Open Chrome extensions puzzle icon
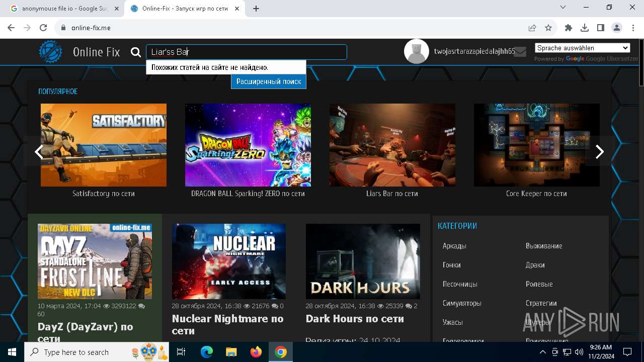This screenshot has height=362, width=644. point(569,28)
